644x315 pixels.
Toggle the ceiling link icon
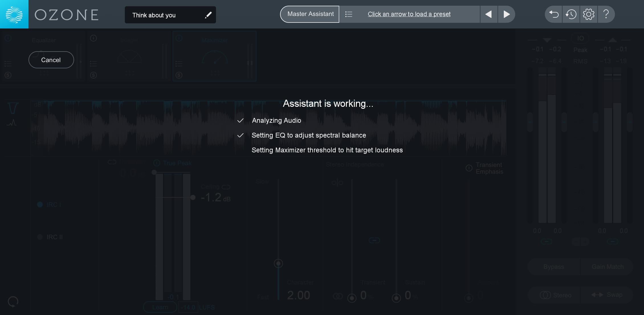point(226,187)
